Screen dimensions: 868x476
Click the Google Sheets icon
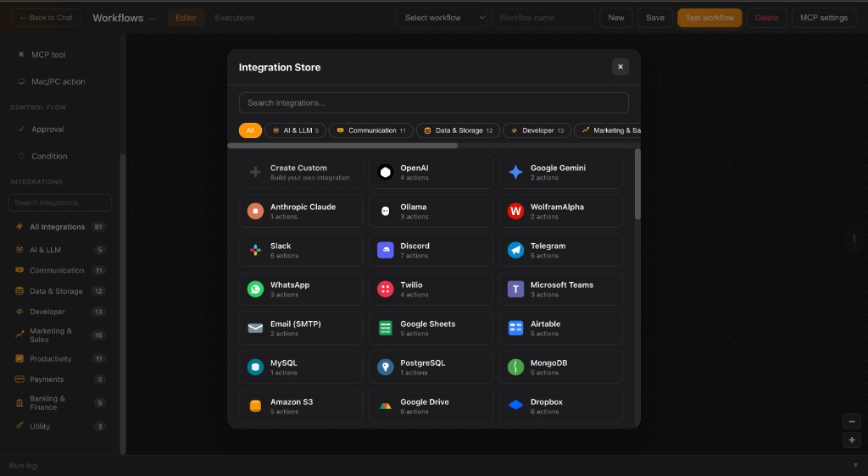coord(386,328)
